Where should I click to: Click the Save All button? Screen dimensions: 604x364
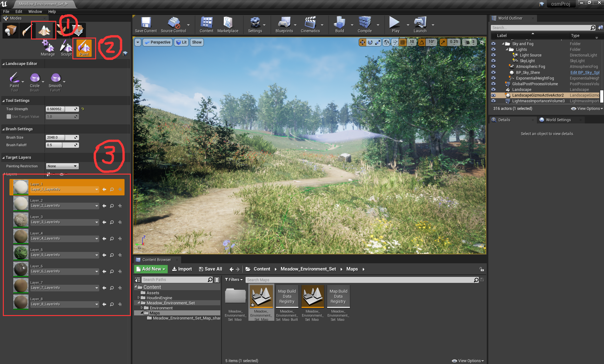click(x=210, y=269)
